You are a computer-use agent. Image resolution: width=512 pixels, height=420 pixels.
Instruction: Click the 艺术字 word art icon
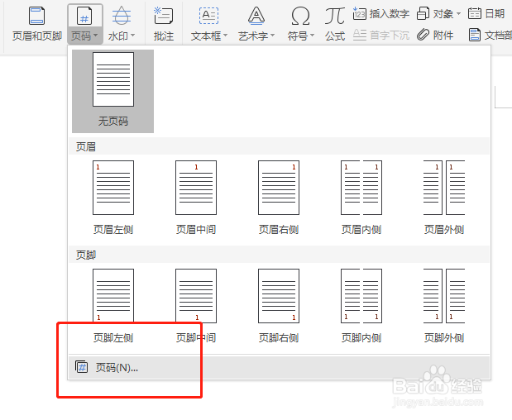[x=256, y=16]
